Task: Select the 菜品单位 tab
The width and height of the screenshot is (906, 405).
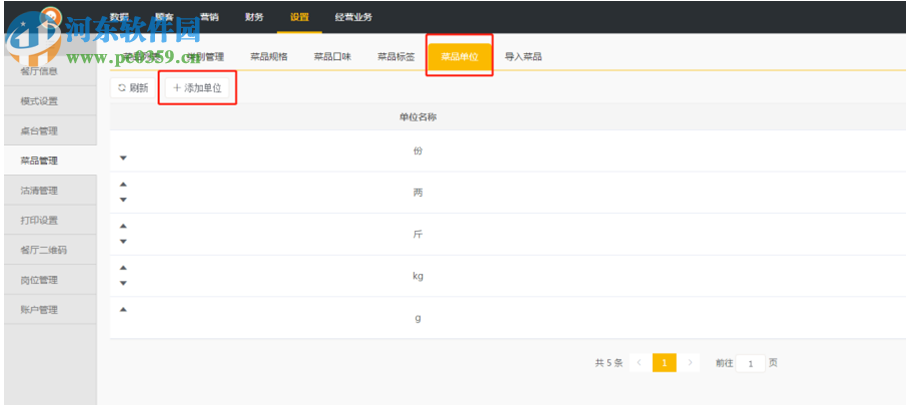Action: [x=459, y=57]
